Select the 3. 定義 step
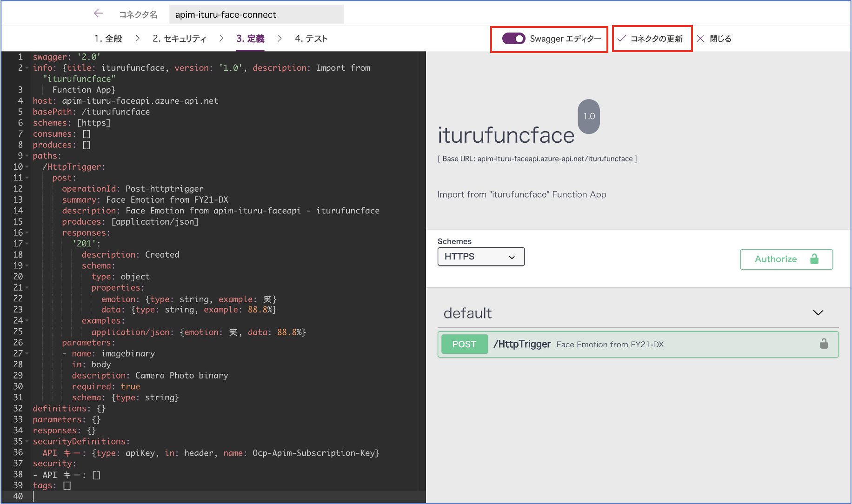Image resolution: width=852 pixels, height=504 pixels. (250, 39)
